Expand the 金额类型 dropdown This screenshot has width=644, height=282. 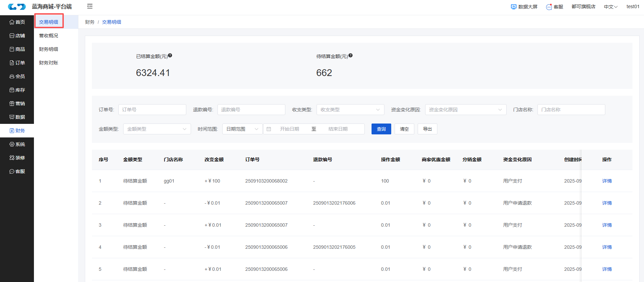157,129
